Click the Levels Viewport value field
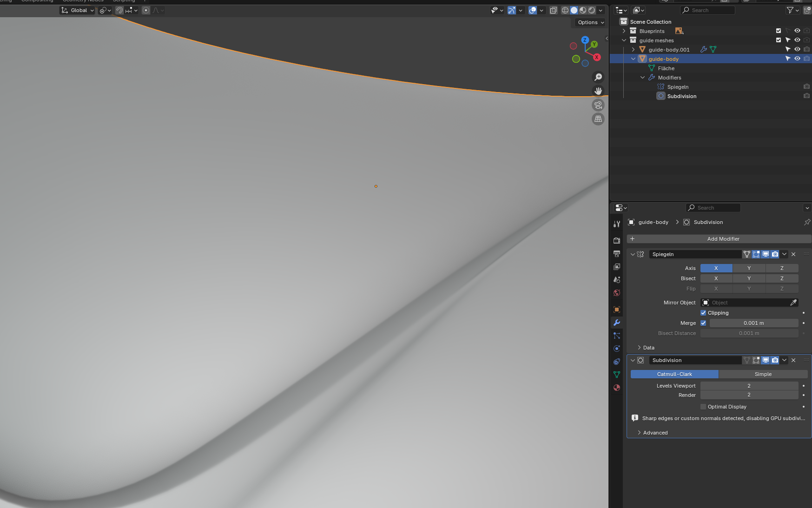Screen dimensions: 812x508 click(x=749, y=386)
